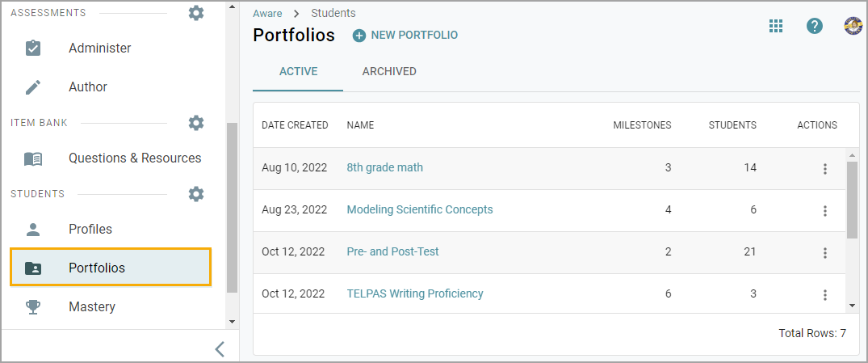Switch to the Archived tab
Screen dimensions: 868x363
pyautogui.click(x=389, y=71)
